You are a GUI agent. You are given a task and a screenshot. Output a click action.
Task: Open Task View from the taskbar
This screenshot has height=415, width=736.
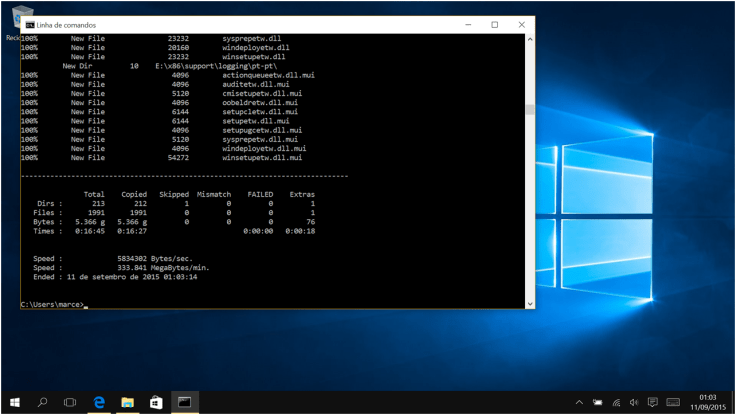pyautogui.click(x=70, y=402)
